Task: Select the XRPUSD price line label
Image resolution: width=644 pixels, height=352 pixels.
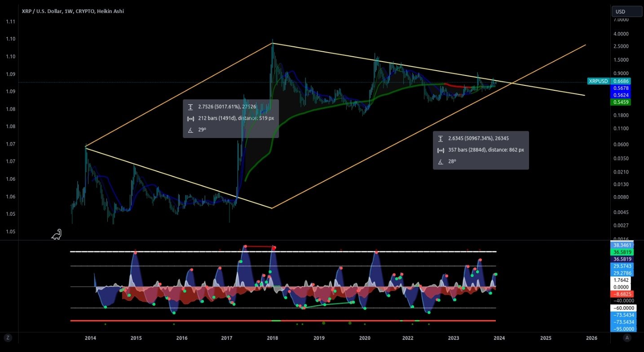Action: tap(599, 81)
